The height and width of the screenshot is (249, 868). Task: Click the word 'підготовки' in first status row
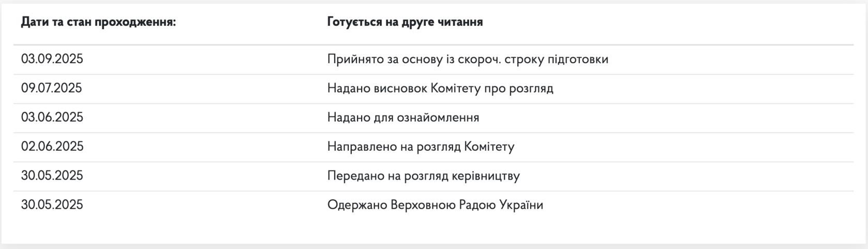[578, 60]
